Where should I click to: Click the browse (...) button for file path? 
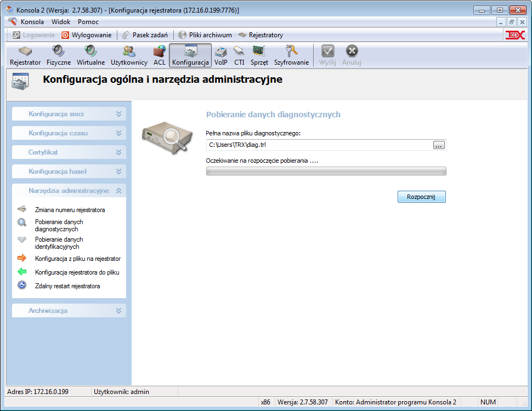tap(439, 145)
